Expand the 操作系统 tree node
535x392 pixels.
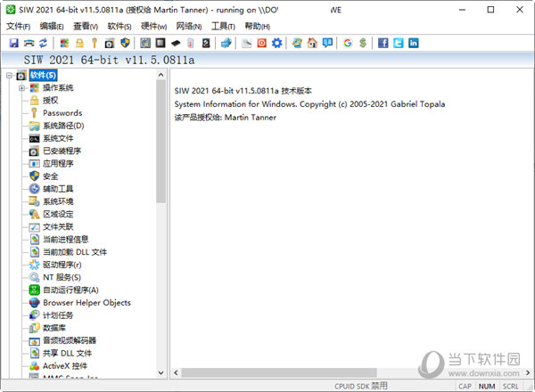[x=21, y=88]
